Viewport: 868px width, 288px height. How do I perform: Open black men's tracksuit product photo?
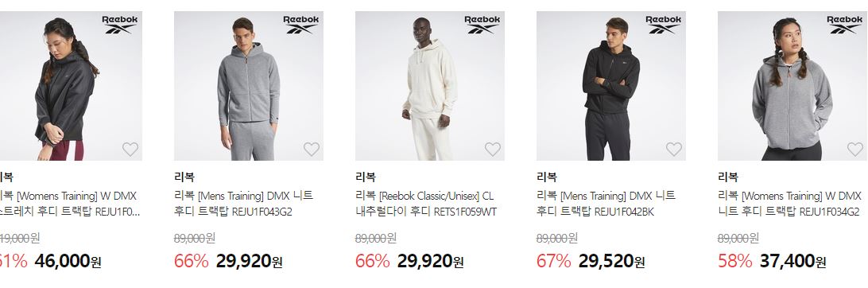pos(611,86)
